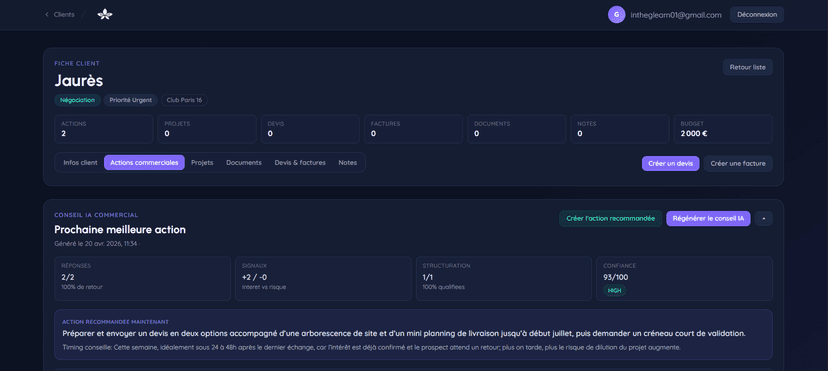This screenshot has height=371, width=828.
Task: Click Retour liste button
Action: (x=748, y=68)
